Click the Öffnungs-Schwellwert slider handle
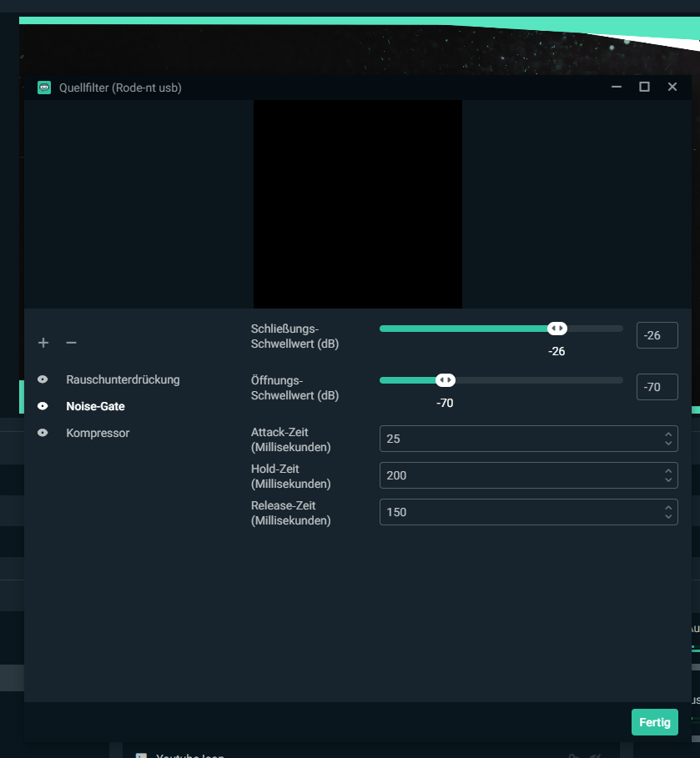The image size is (700, 758). (x=446, y=380)
